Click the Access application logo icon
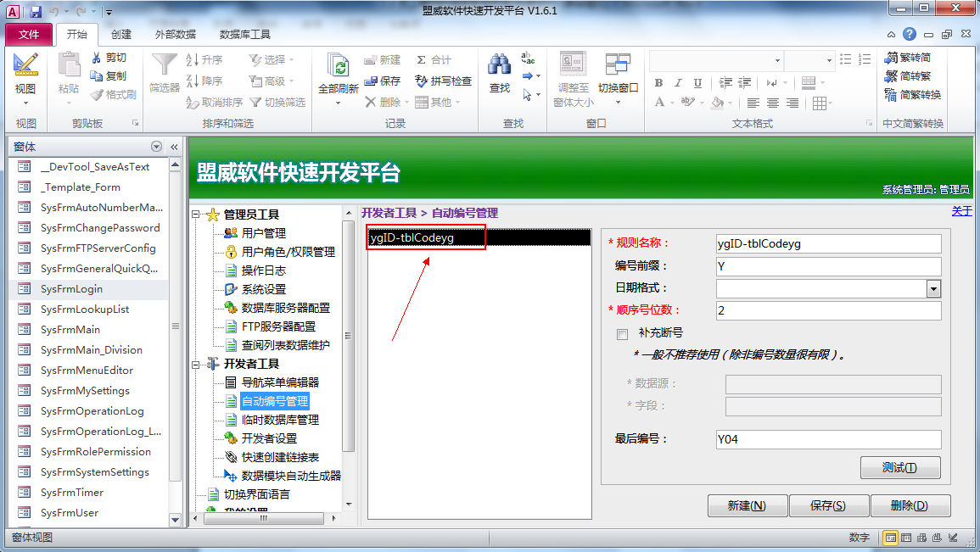Image resolution: width=980 pixels, height=552 pixels. click(13, 11)
